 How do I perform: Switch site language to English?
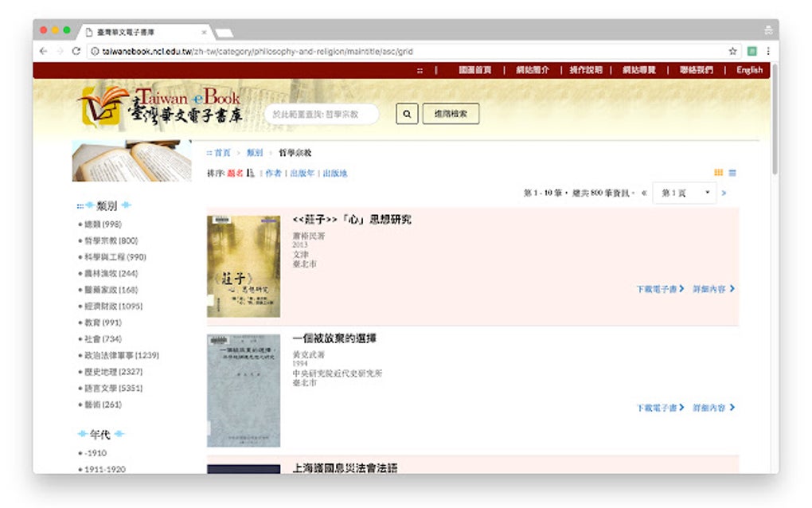pyautogui.click(x=749, y=70)
